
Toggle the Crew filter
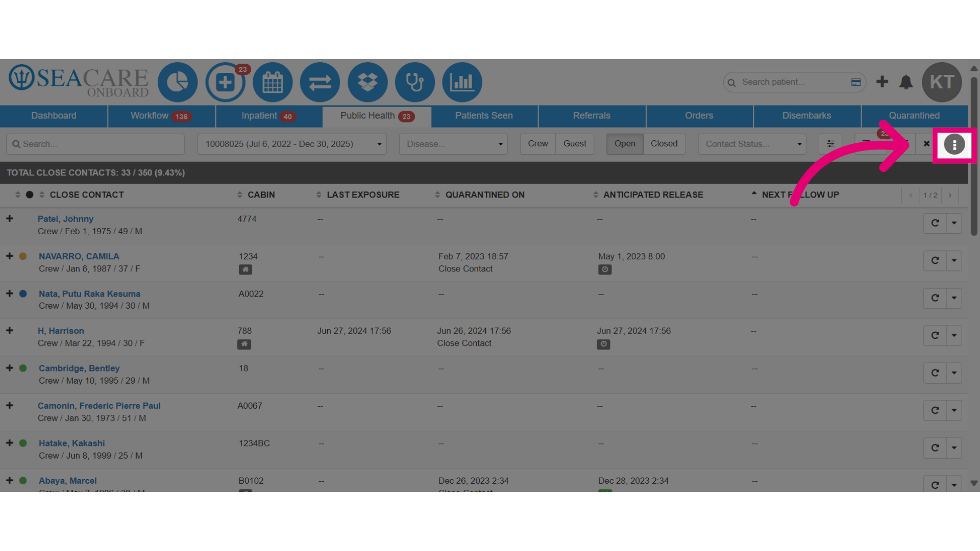click(x=538, y=144)
